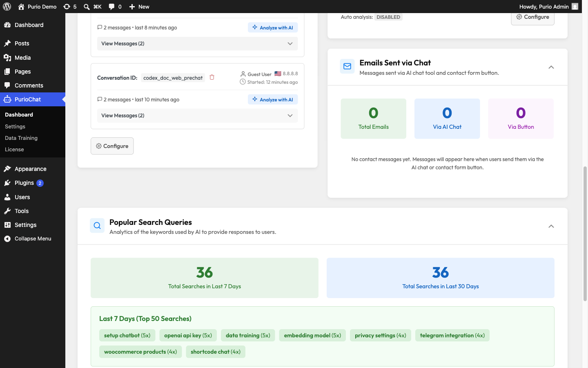The width and height of the screenshot is (588, 368).
Task: Click the privacy settings search tag
Action: point(381,335)
